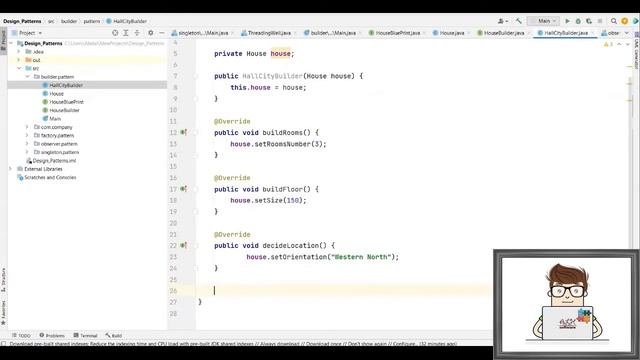Viewport: 640px width, 360px height.
Task: Click override gutter icon at line 22
Action: (x=184, y=245)
